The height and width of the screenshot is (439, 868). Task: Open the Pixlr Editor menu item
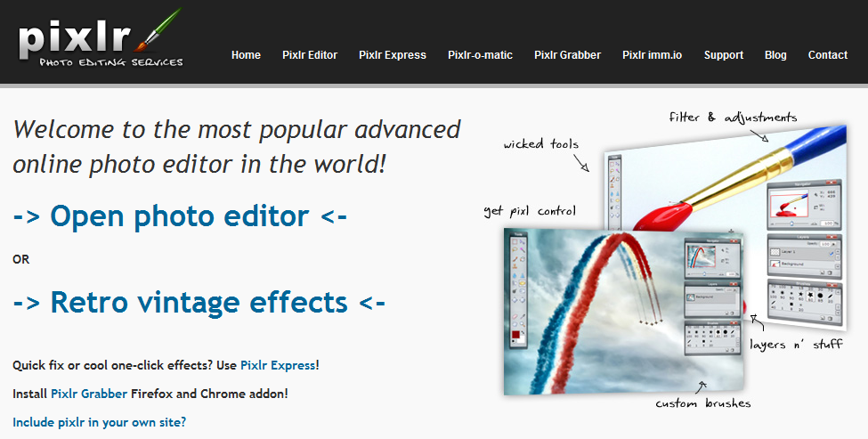[x=310, y=55]
